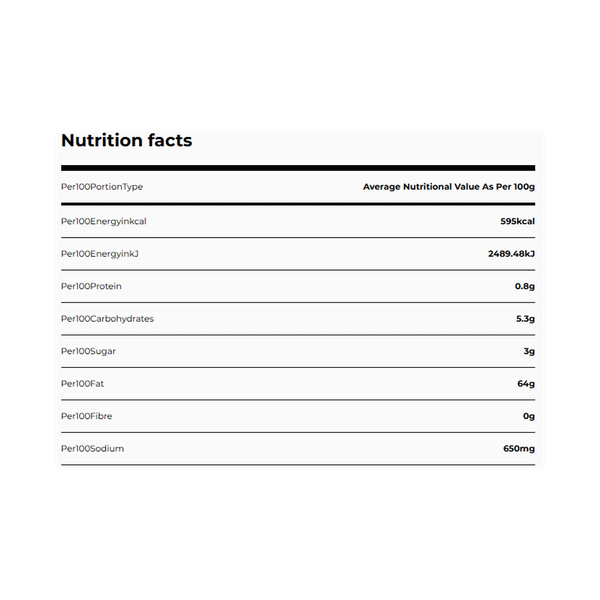Click the 64g fat value

coord(526,383)
